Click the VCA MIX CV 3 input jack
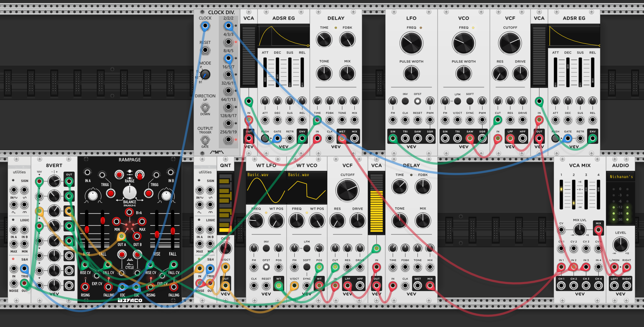644x327 pixels. [x=586, y=248]
